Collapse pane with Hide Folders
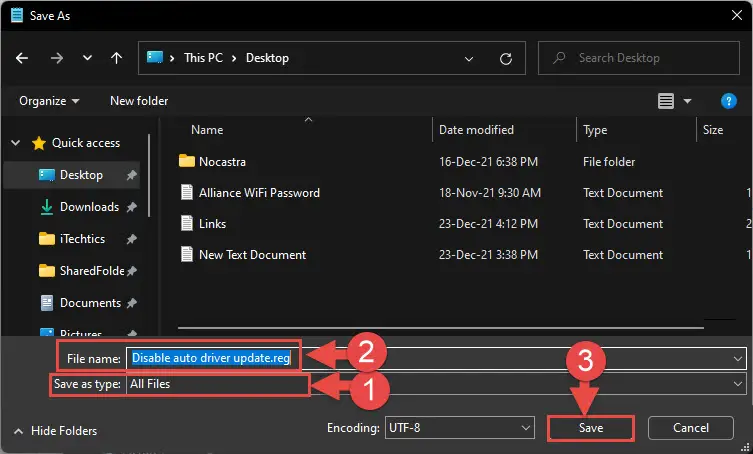 click(55, 431)
